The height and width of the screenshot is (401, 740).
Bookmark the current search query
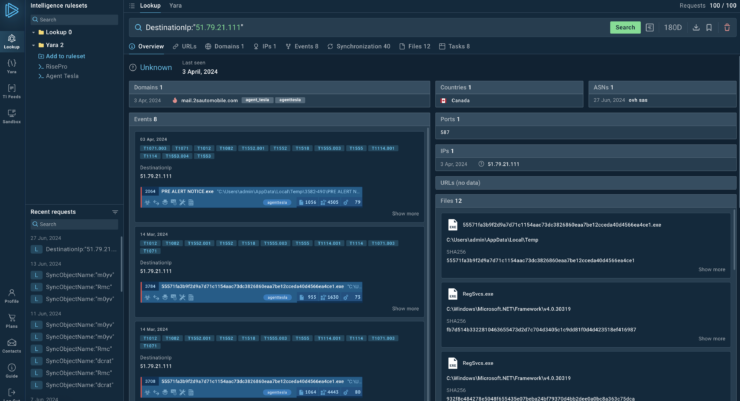[709, 27]
